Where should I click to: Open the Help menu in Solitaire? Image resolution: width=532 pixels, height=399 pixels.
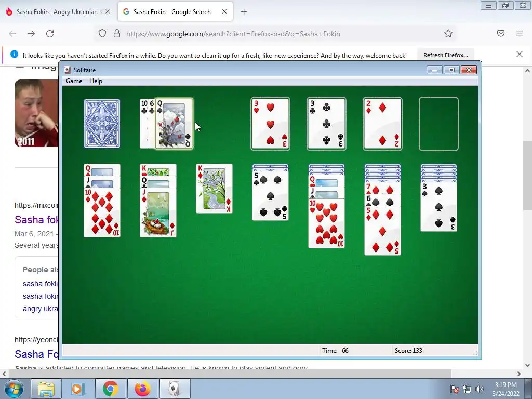[x=96, y=81]
